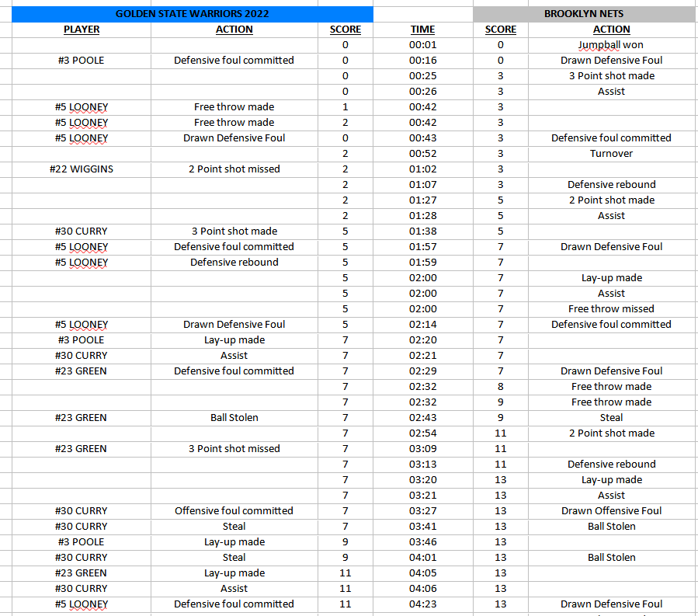Select Nets "Defensive rebound" at 01:07
Image resolution: width=698 pixels, height=616 pixels.
pyautogui.click(x=612, y=185)
